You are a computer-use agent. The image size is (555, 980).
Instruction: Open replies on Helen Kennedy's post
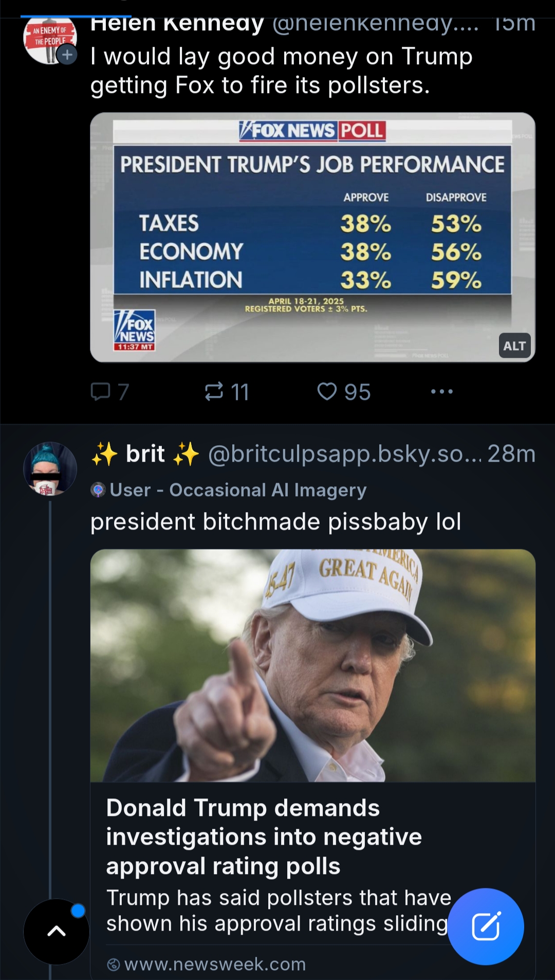click(109, 392)
